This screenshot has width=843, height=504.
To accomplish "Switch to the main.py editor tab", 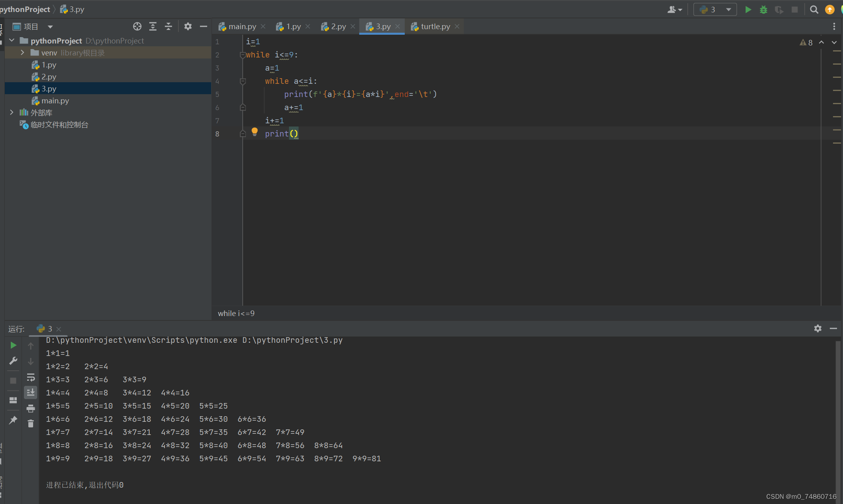I will point(242,27).
